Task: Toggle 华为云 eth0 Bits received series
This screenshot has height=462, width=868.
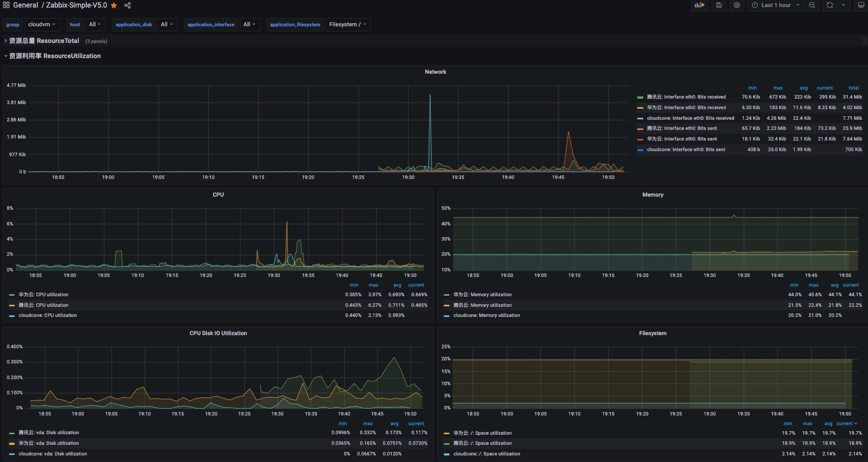Action: 686,108
